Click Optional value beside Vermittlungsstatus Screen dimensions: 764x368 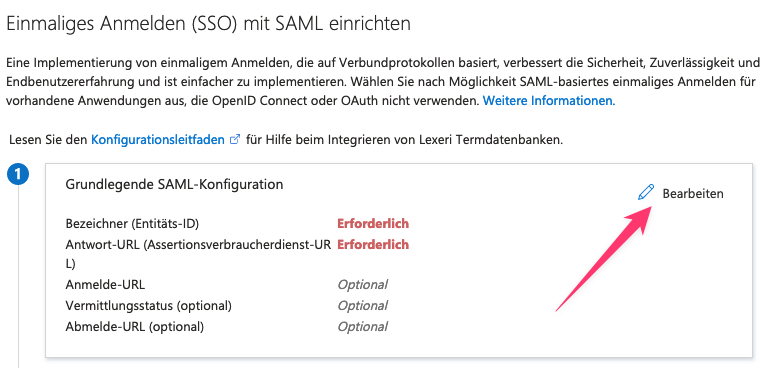click(x=363, y=306)
